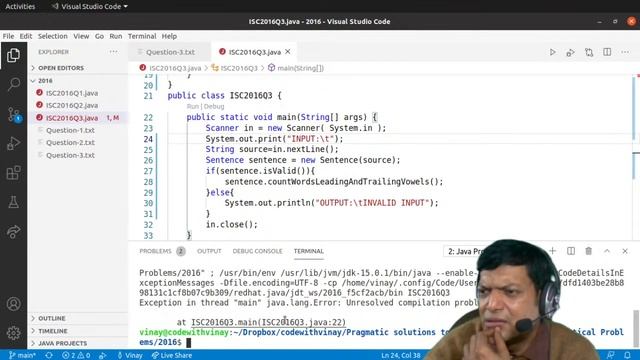
Task: Select the Terminal panel tab
Action: coord(309,251)
